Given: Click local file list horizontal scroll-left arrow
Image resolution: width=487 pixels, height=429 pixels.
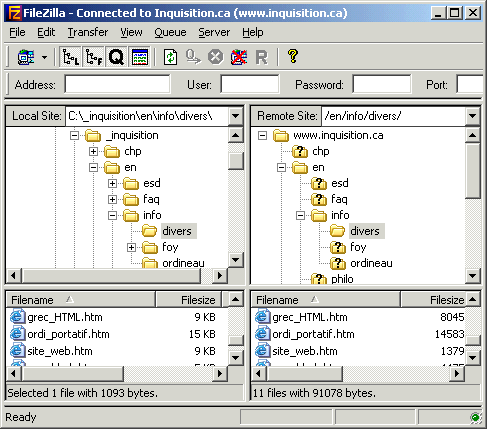Looking at the screenshot, I should 14,373.
